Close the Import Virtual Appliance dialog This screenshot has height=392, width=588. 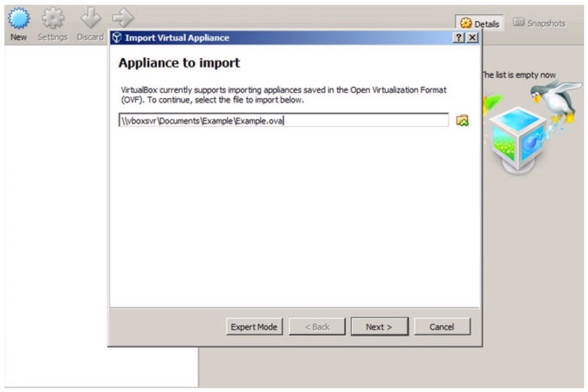[473, 38]
